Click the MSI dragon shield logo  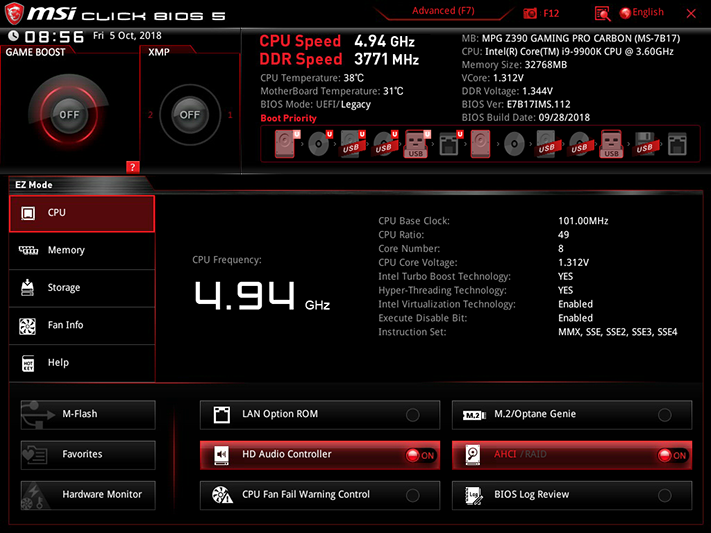pos(14,13)
